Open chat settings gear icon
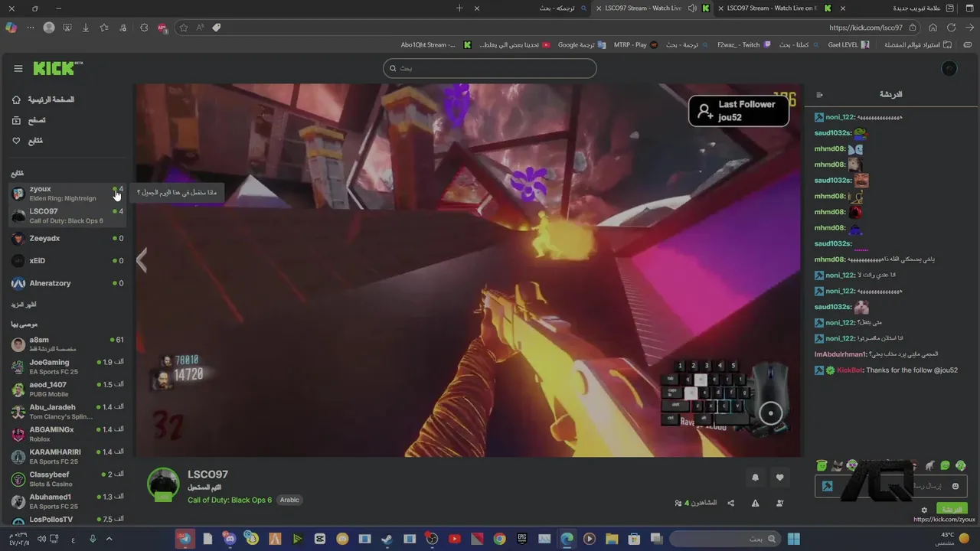 click(x=924, y=510)
